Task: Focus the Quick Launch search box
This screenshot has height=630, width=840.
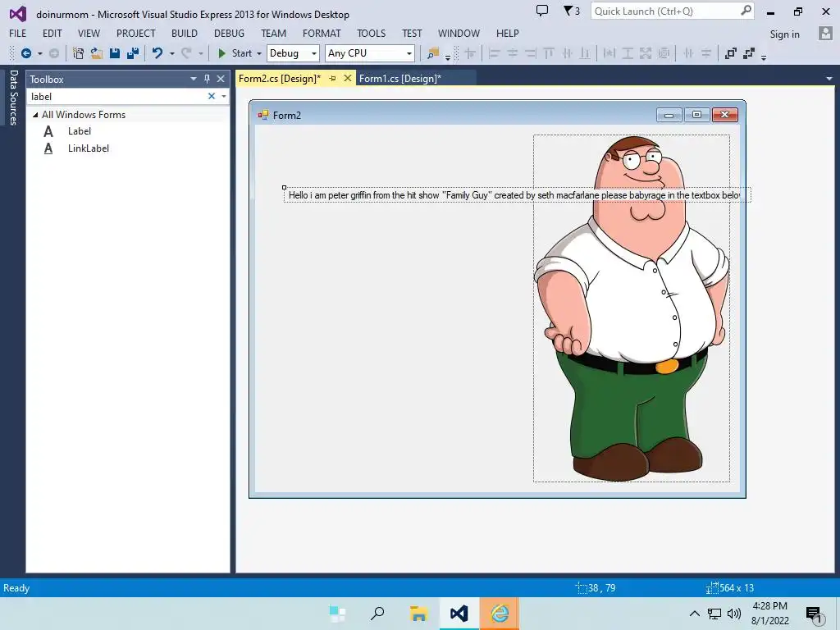Action: [666, 11]
